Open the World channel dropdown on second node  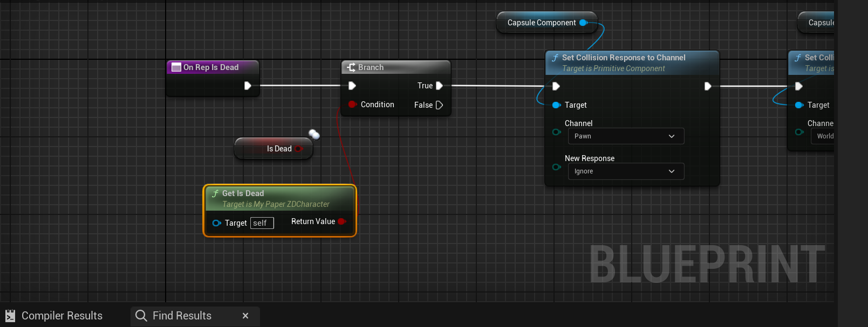point(823,136)
